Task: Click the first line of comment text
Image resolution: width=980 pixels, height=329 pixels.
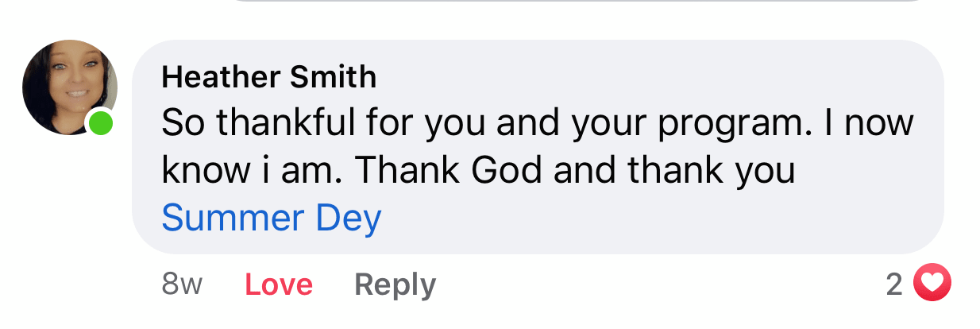Action: pos(537,123)
